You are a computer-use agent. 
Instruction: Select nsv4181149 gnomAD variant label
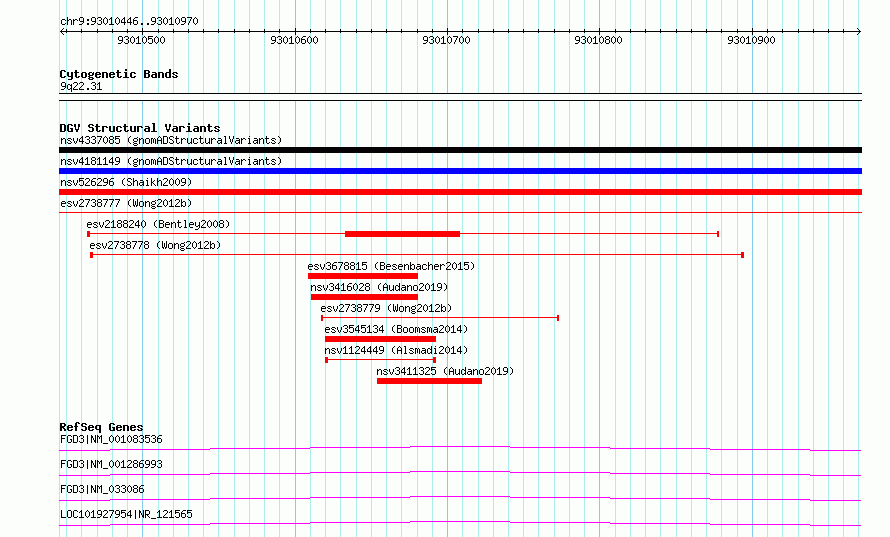[171, 161]
